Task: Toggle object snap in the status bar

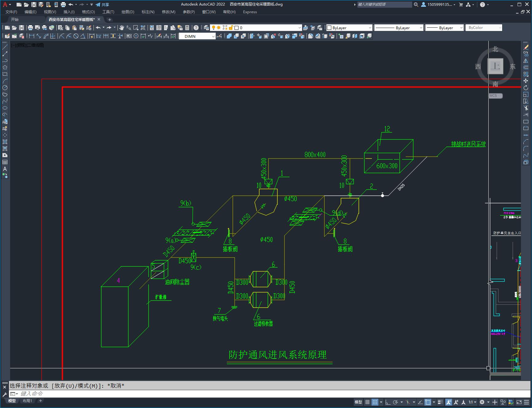Action: coord(428,402)
